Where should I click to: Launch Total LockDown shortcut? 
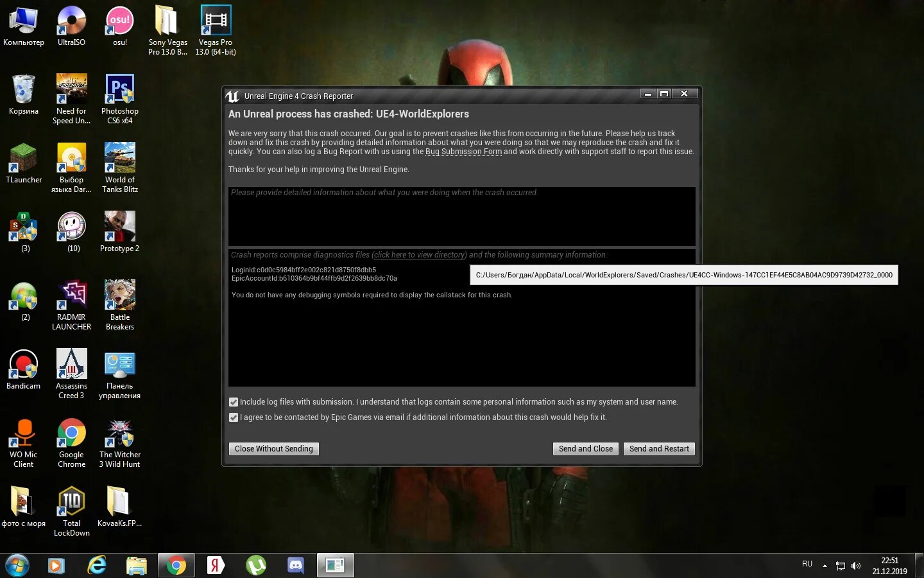point(71,511)
